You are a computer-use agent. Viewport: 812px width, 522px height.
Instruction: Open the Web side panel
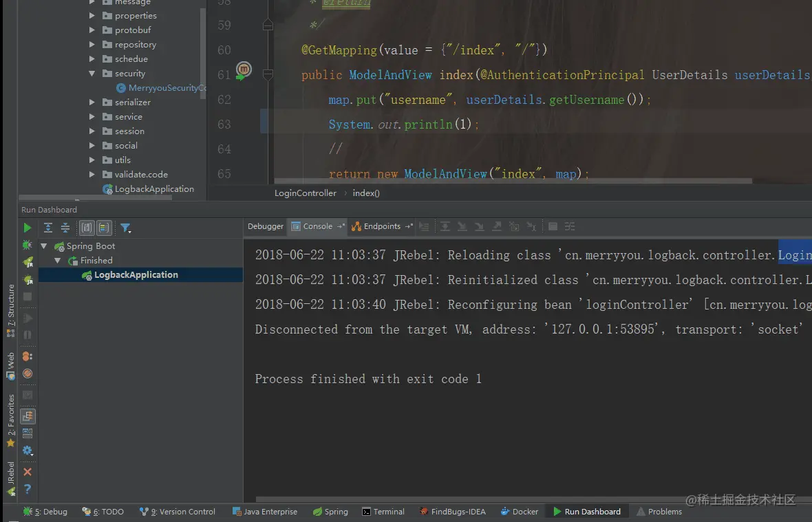point(10,367)
